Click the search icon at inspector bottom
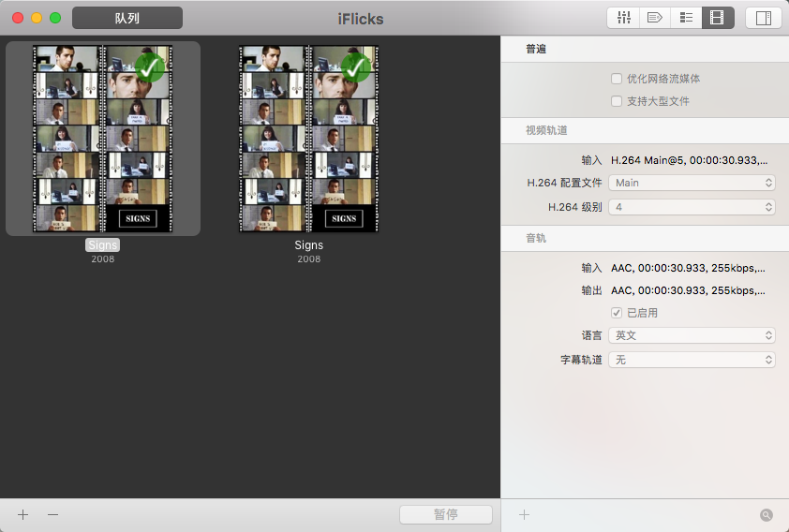The image size is (789, 532). pos(766,514)
